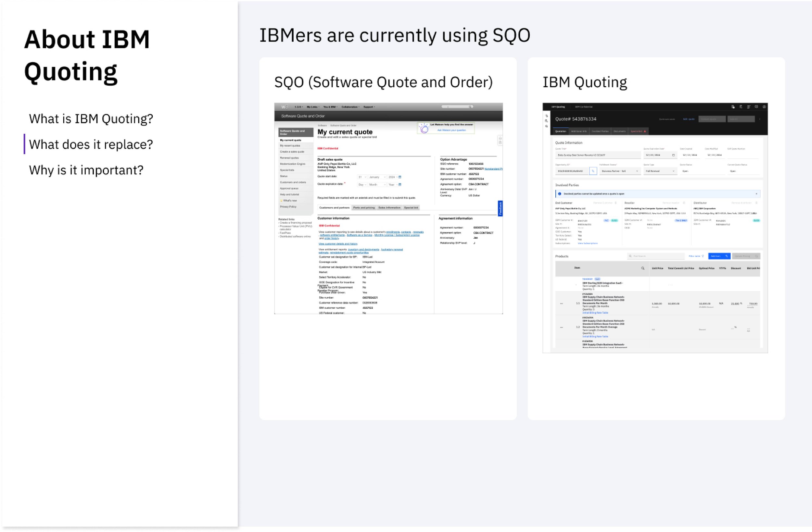Open the vertical overflow menu beside Quote# header buttons

click(x=760, y=119)
